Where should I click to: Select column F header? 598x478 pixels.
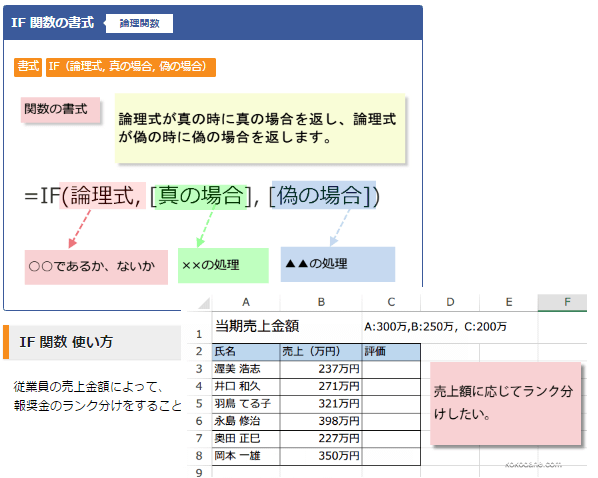point(563,303)
